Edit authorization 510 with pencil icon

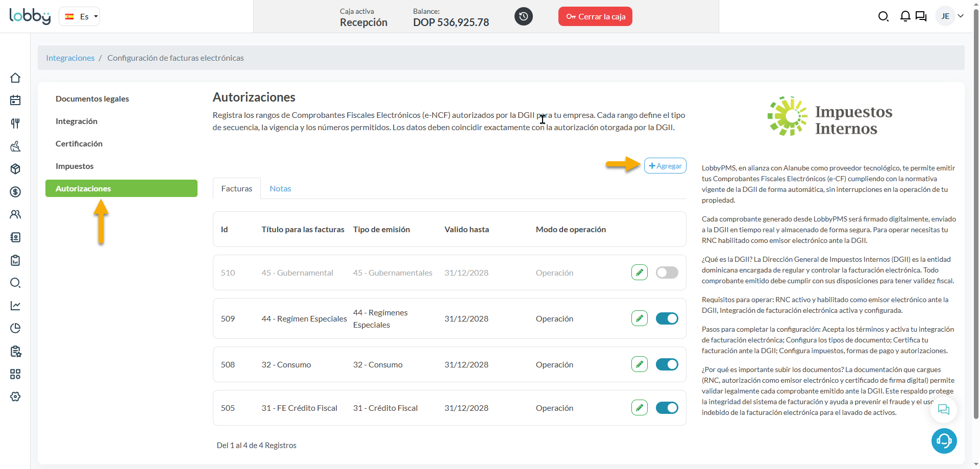pyautogui.click(x=639, y=273)
